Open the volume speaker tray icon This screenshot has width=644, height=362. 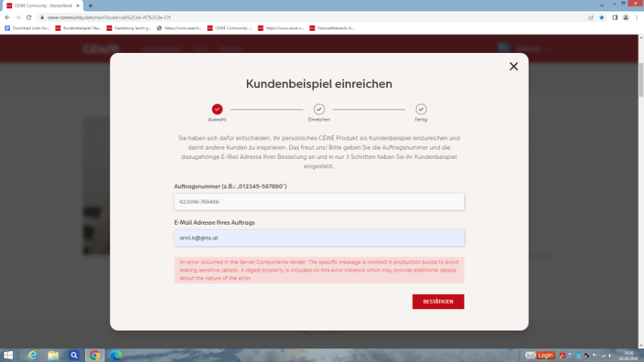(611, 356)
